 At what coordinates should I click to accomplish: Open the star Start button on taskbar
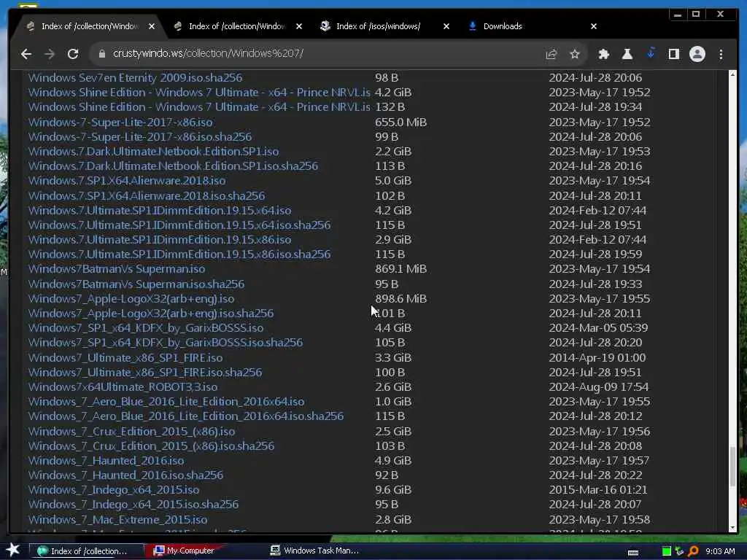[12, 550]
